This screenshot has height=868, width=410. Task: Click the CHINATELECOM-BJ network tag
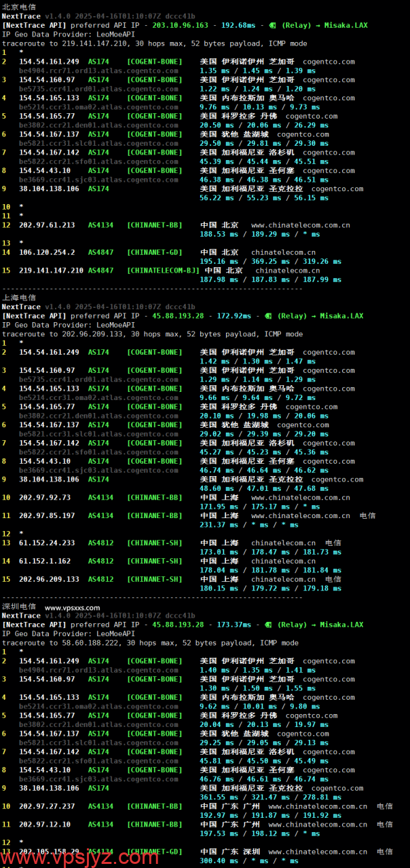click(164, 270)
